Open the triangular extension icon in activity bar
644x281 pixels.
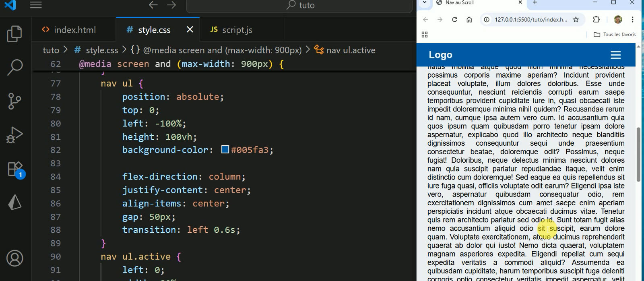15,202
